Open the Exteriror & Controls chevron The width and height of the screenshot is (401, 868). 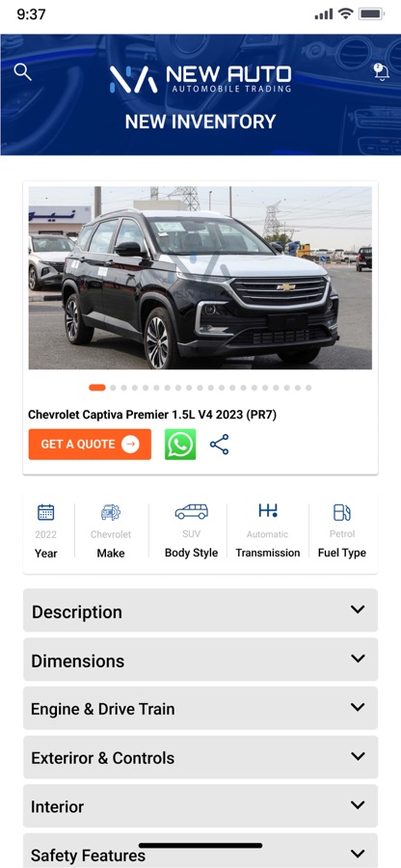click(x=358, y=756)
